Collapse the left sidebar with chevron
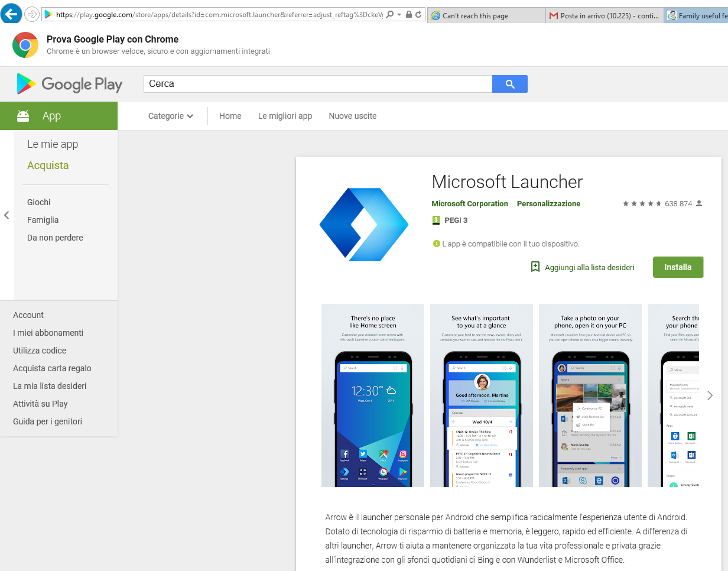 [6, 215]
